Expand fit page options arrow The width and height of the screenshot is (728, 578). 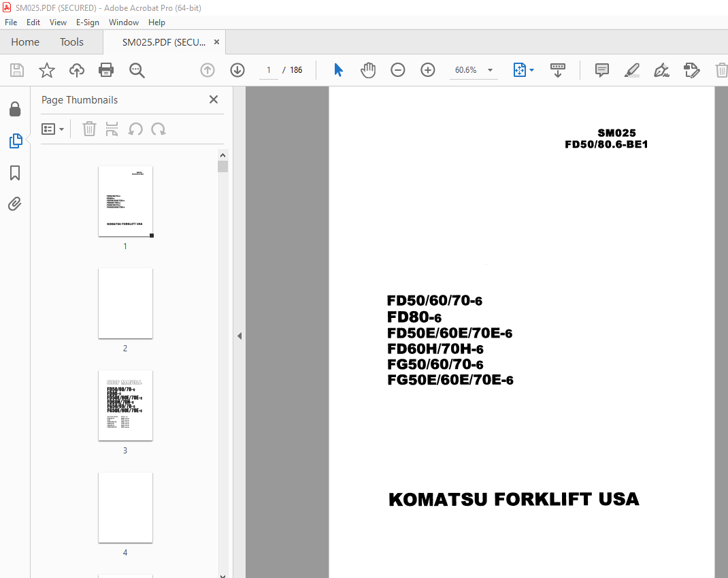click(532, 70)
